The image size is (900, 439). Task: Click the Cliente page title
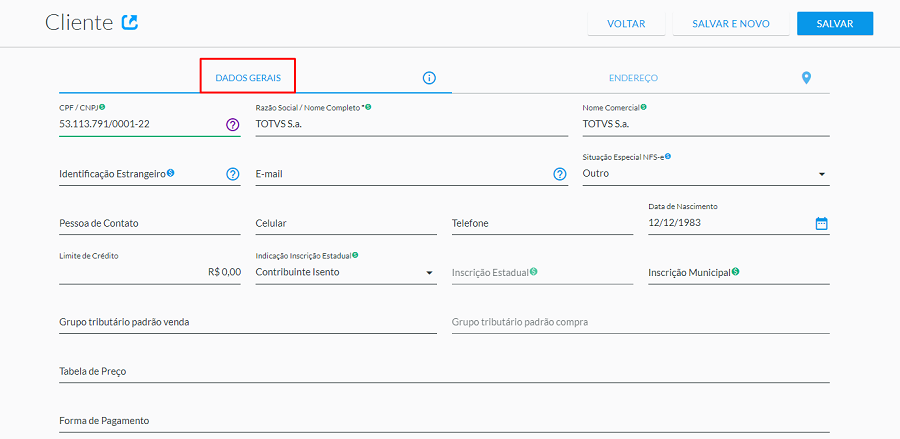[x=79, y=23]
